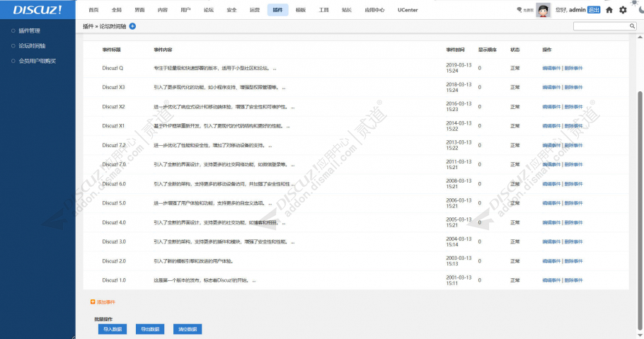The width and height of the screenshot is (644, 339).
Task: Click the "Discuz! 6.0" title cell
Action: point(114,184)
